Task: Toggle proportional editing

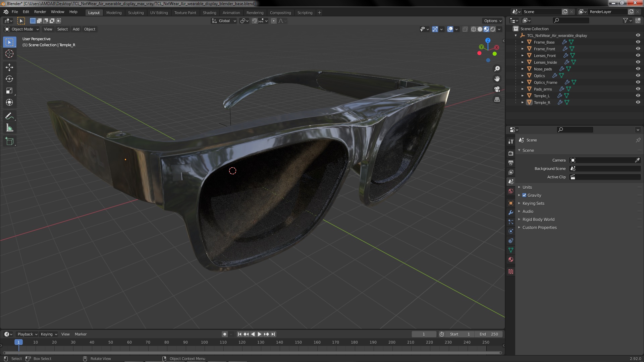Action: tap(274, 21)
